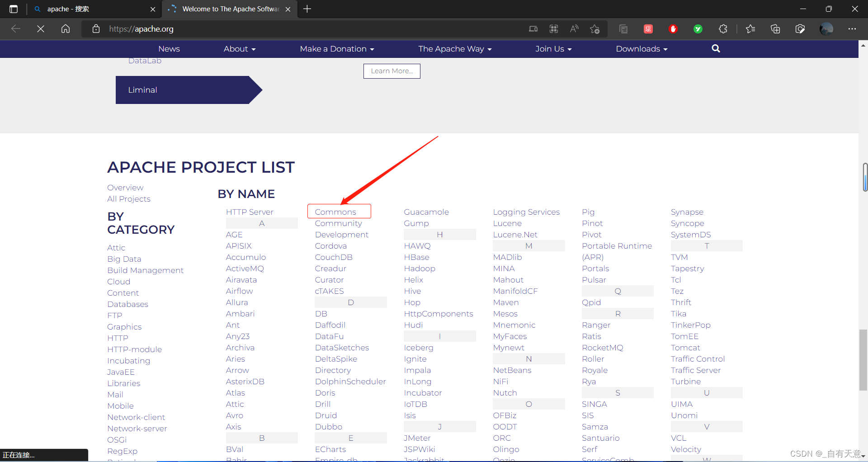The image size is (868, 462).
Task: Click the green Y extension icon
Action: coord(698,29)
